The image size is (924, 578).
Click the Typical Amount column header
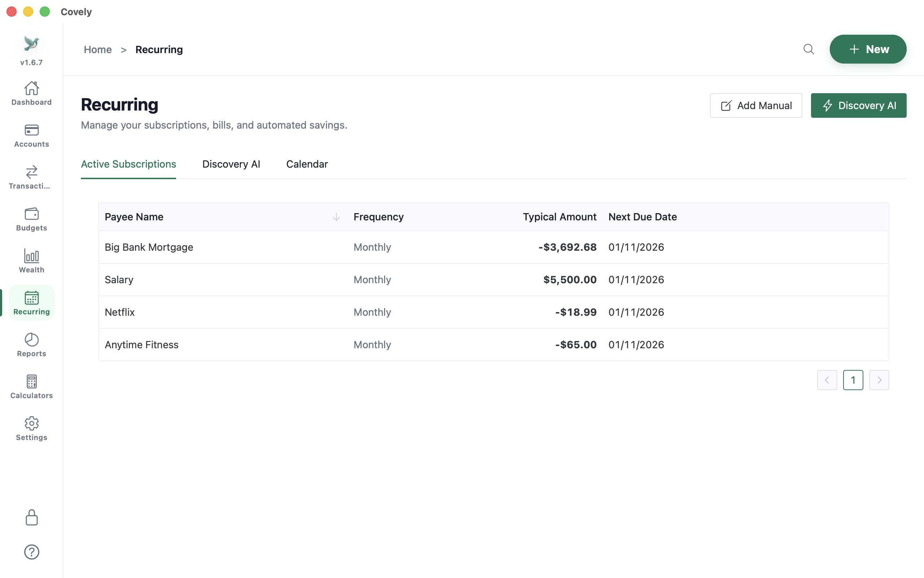coord(559,217)
